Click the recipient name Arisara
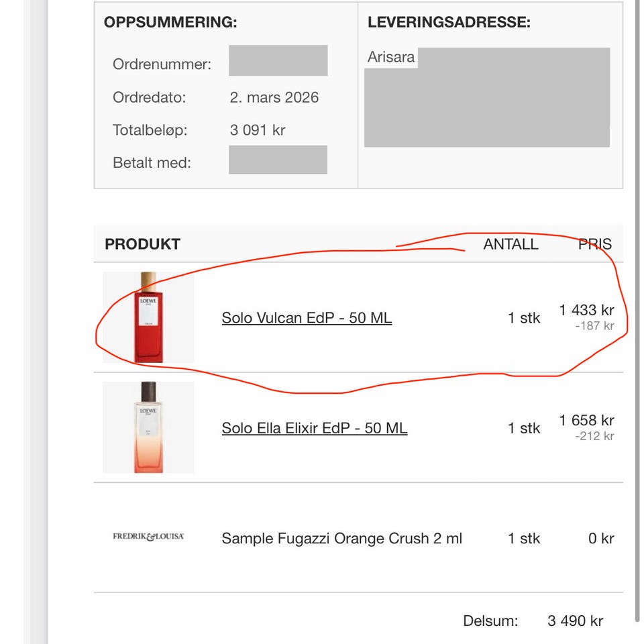This screenshot has width=644, height=644. [x=391, y=57]
